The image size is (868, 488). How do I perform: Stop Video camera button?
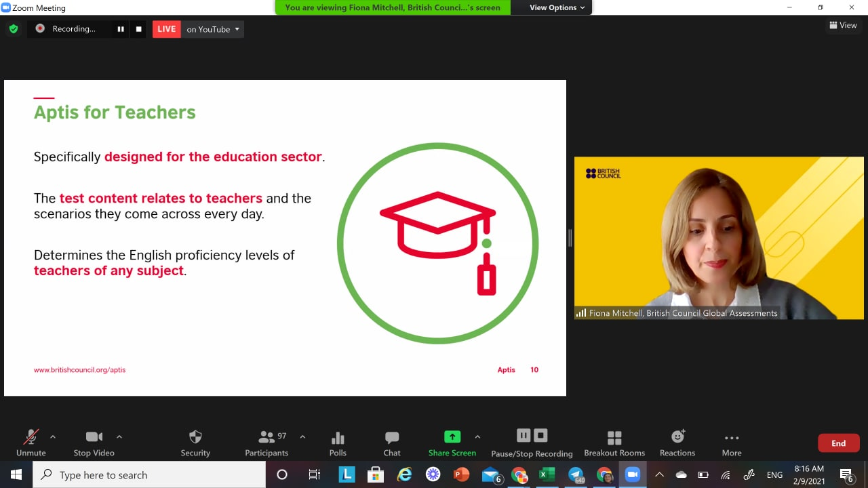tap(94, 443)
